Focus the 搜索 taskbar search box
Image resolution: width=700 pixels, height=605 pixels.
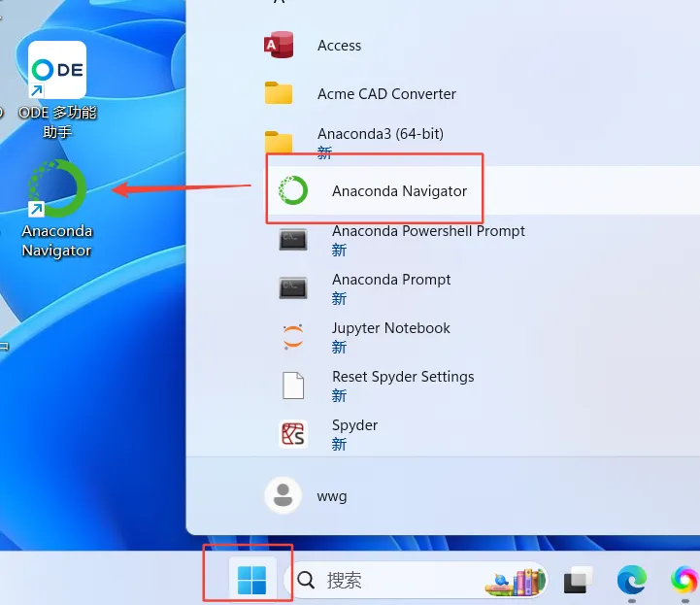pos(417,580)
